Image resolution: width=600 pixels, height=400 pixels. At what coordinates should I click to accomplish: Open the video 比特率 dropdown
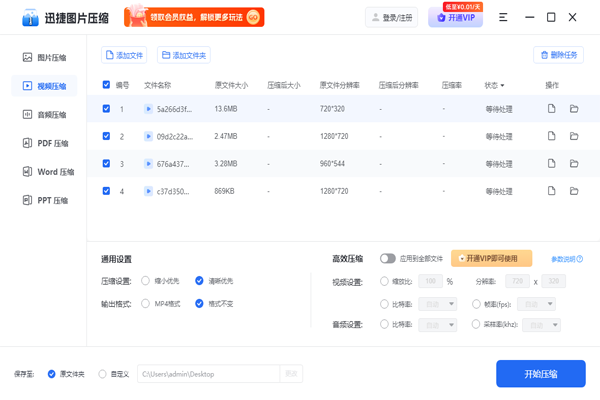(x=437, y=303)
